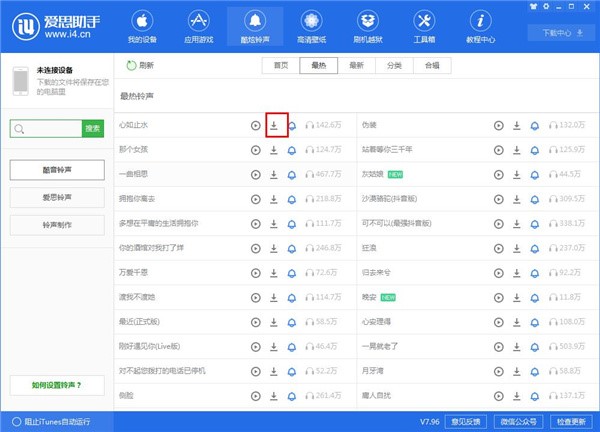This screenshot has width=600, height=432.
Task: Download ringtone 对不起您拨打的电话已停机
Action: click(274, 371)
